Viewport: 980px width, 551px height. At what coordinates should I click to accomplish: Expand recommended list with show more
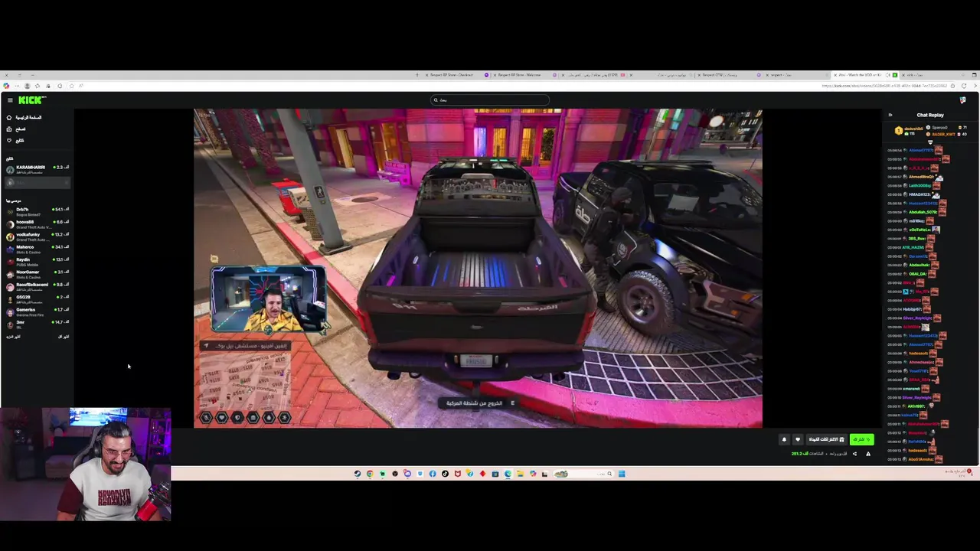coord(13,337)
